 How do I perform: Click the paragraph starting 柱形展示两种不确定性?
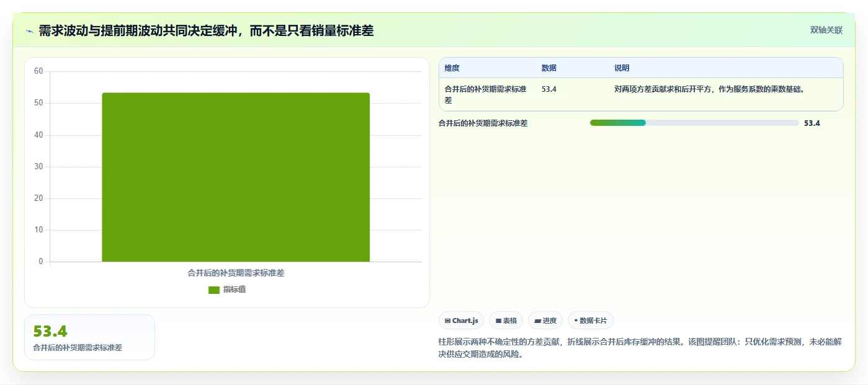coord(640,348)
